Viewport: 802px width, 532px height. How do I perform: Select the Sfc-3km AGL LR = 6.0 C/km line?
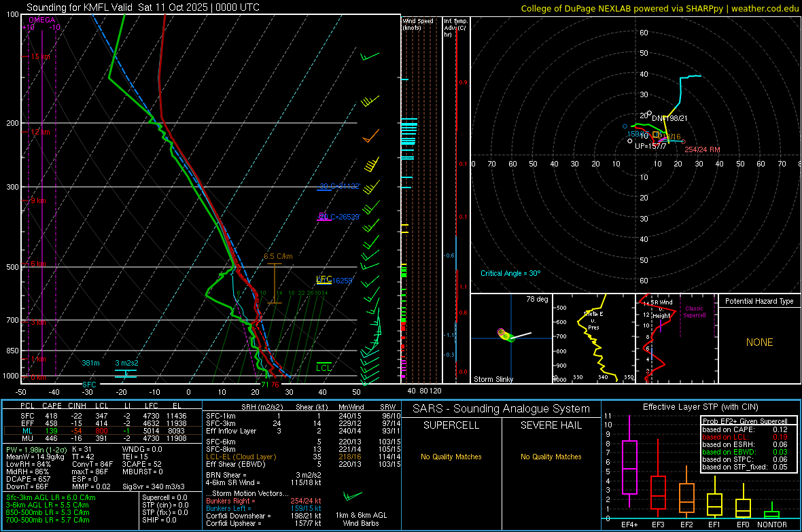tap(51, 497)
